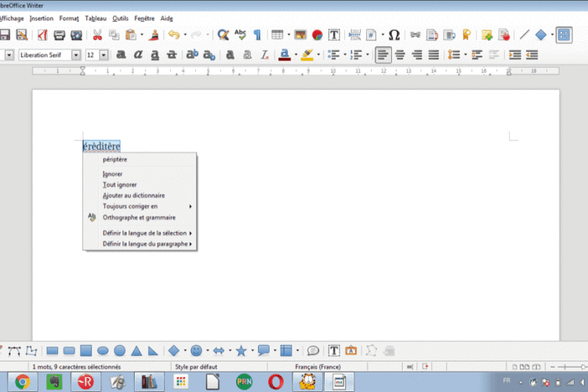Apply subscript formatting
The image size is (588, 392).
(x=209, y=55)
